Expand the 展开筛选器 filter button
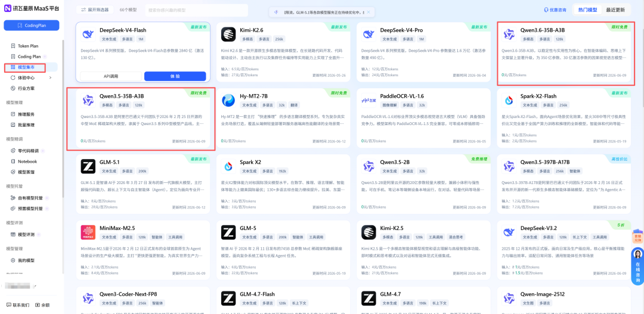The width and height of the screenshot is (644, 314). 95,10
